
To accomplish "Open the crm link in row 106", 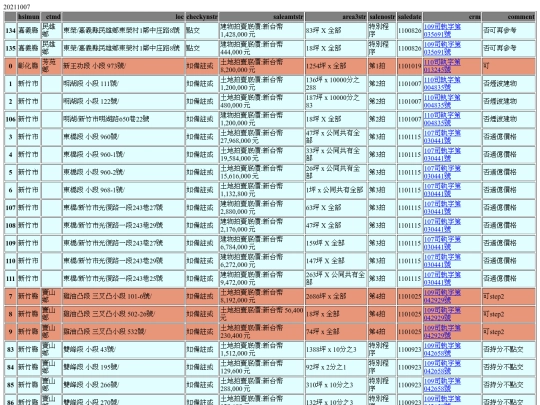I will [x=442, y=119].
